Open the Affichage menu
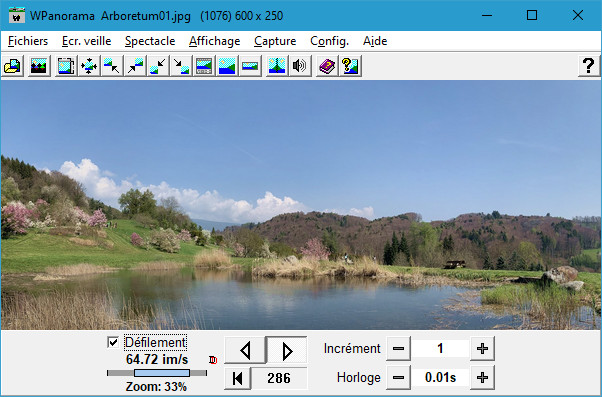This screenshot has height=397, width=602. [x=215, y=41]
